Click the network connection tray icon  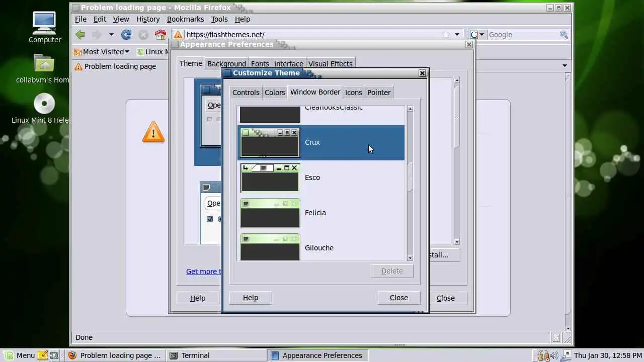(566, 355)
